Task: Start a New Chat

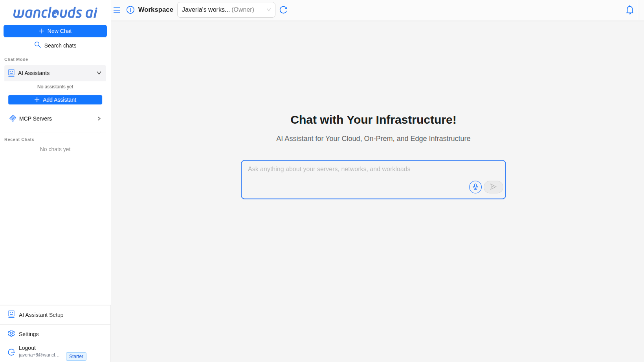Action: (55, 31)
